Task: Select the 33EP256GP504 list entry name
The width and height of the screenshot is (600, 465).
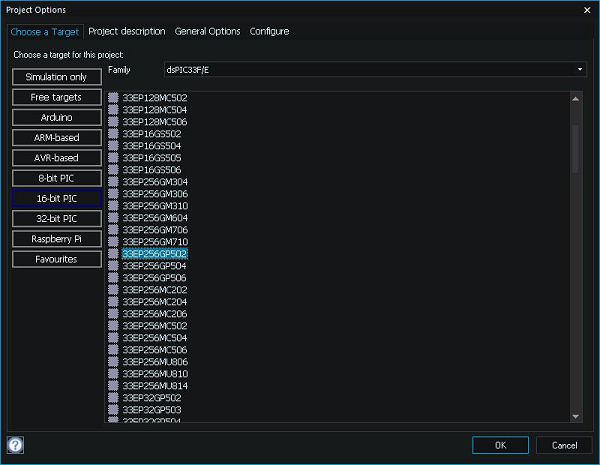Action: (x=154, y=266)
